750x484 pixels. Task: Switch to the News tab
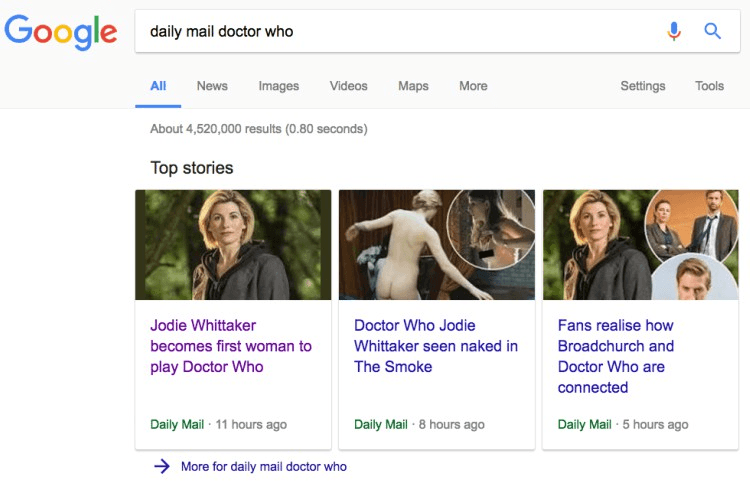point(212,86)
